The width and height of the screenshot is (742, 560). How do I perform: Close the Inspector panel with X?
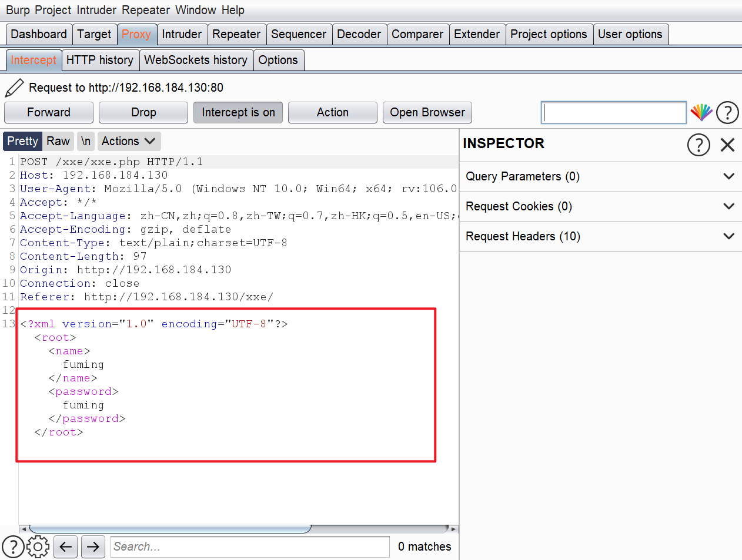pyautogui.click(x=727, y=145)
